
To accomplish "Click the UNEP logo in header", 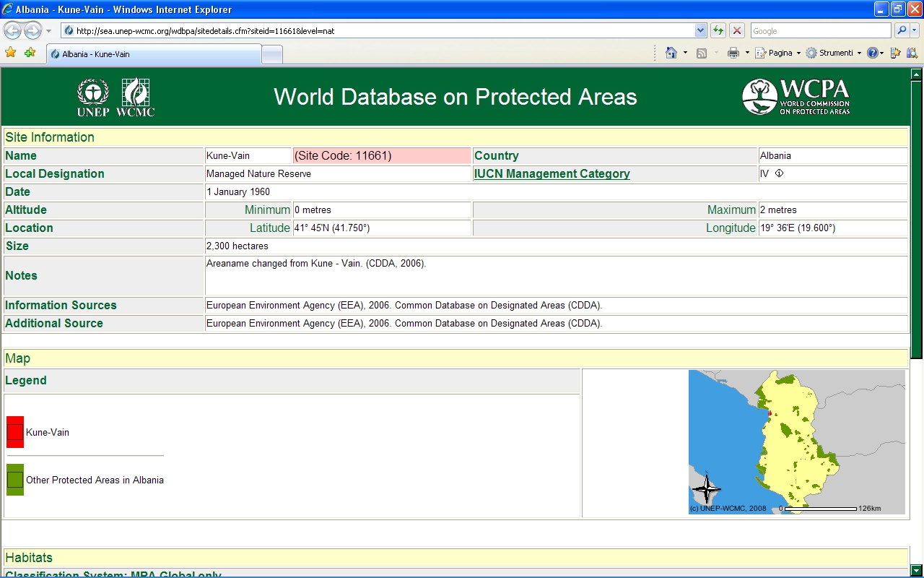I will click(93, 98).
